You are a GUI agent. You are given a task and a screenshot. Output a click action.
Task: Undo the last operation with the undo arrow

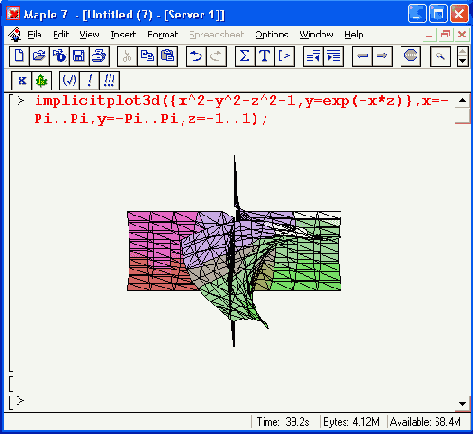pos(196,56)
